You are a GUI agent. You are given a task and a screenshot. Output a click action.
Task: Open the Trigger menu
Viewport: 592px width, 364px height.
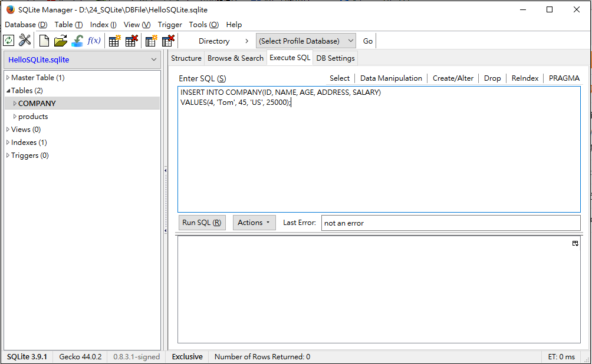[x=170, y=25]
